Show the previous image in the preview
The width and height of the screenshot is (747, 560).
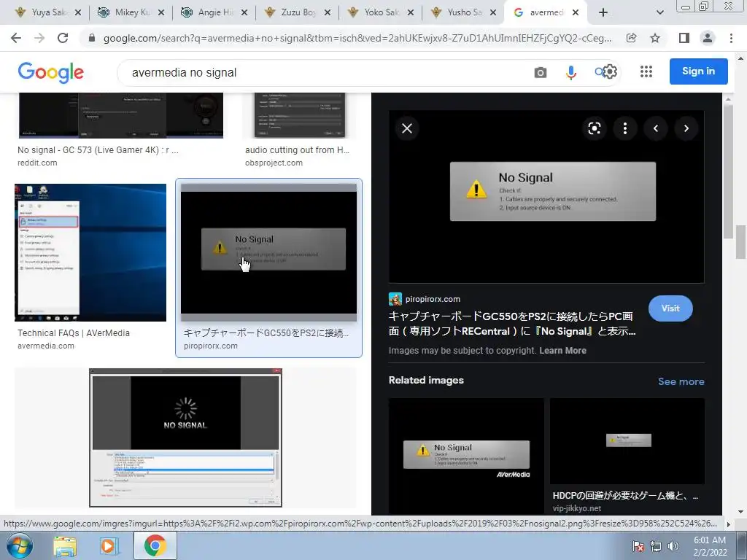pos(656,128)
